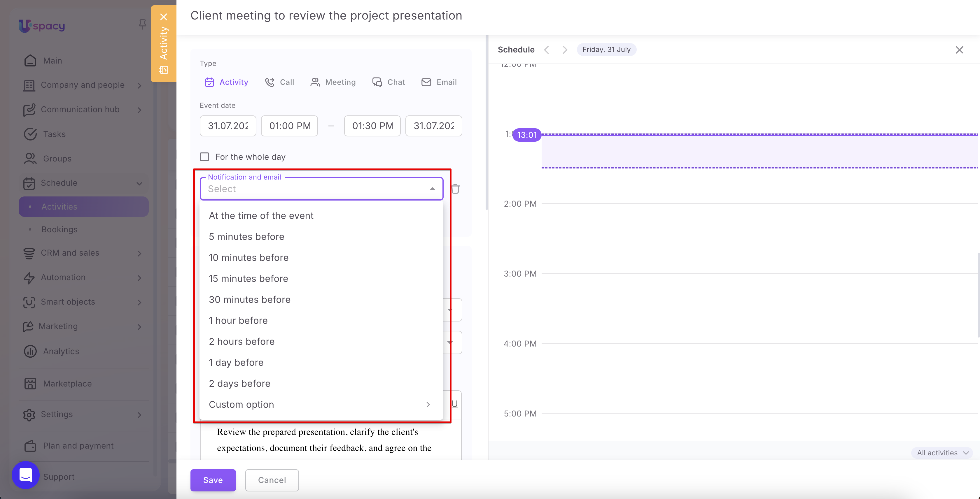980x499 pixels.
Task: Choose 30 minutes before
Action: [x=321, y=299]
